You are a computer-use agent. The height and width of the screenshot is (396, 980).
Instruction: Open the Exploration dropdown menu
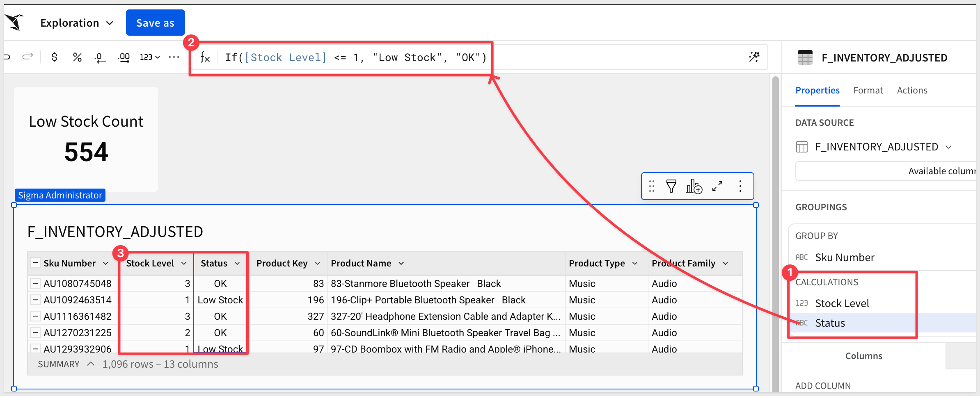pos(76,23)
